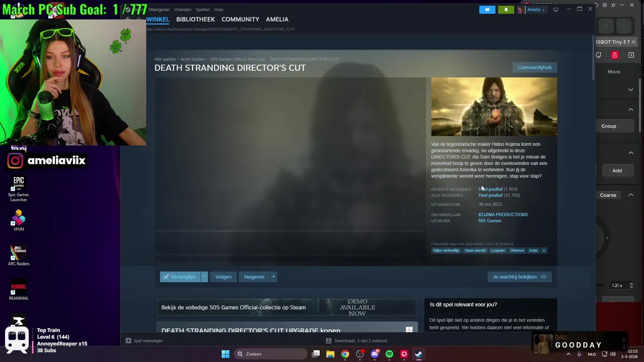Close the OBSBOT Tiny 3 T tab
The width and height of the screenshot is (644, 362).
coord(633,42)
